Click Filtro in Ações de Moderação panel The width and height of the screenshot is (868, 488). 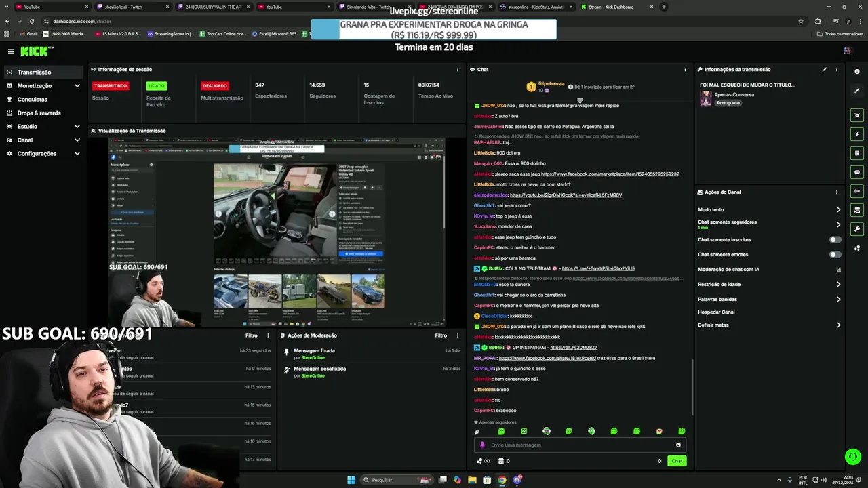(x=441, y=335)
